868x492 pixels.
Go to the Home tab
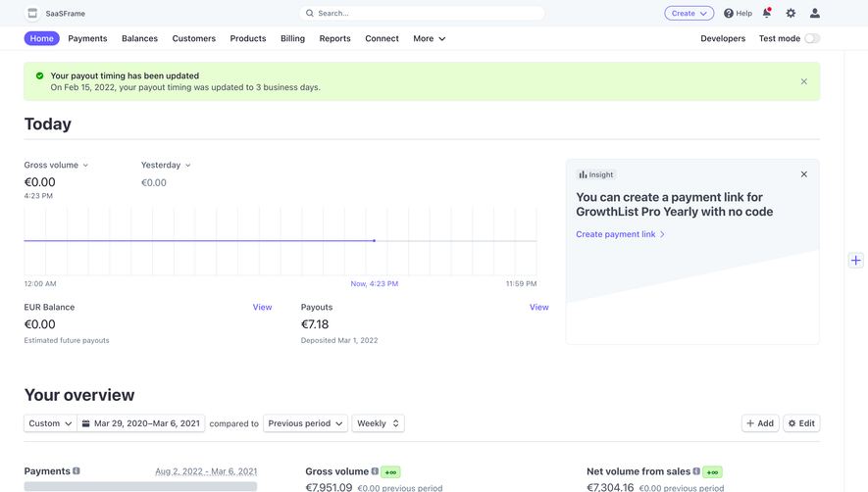pyautogui.click(x=41, y=38)
